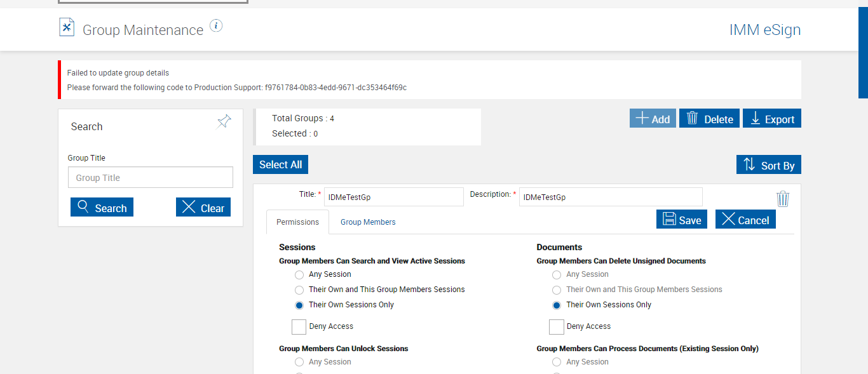Select Any Session for viewing active sessions
Viewport: 868px width, 374px height.
tap(299, 275)
